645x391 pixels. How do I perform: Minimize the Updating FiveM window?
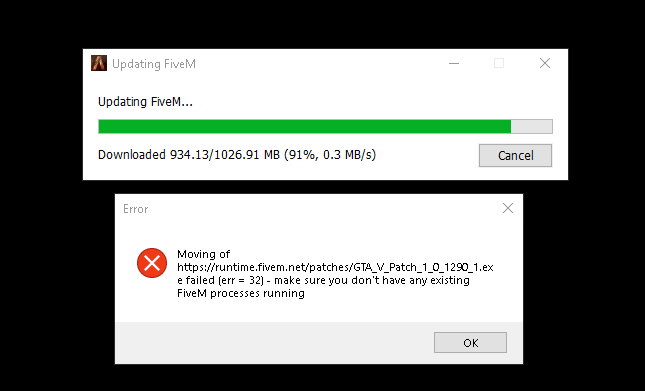[454, 63]
